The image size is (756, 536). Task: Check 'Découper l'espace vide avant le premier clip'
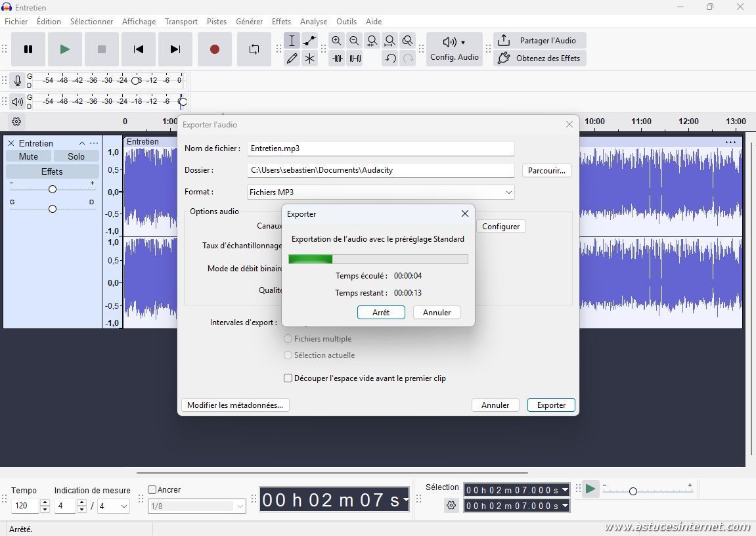(x=288, y=378)
